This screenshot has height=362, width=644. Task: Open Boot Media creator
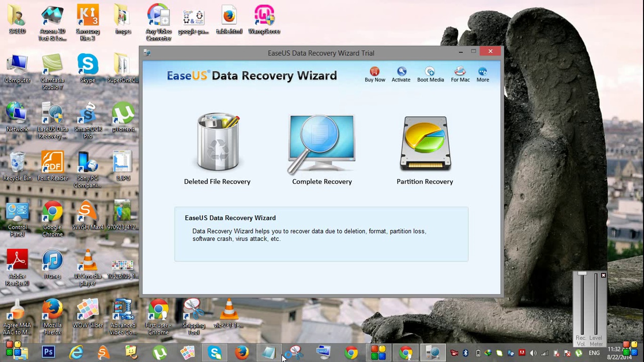(430, 74)
